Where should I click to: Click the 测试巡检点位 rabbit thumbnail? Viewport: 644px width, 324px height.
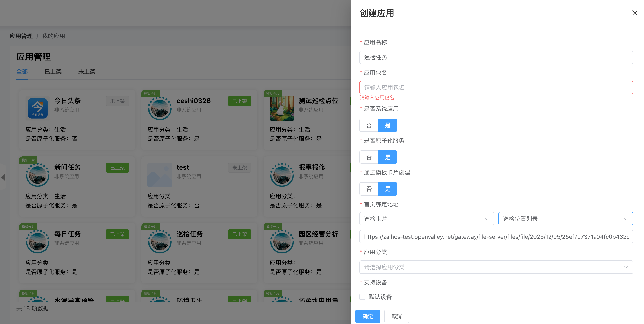click(282, 108)
